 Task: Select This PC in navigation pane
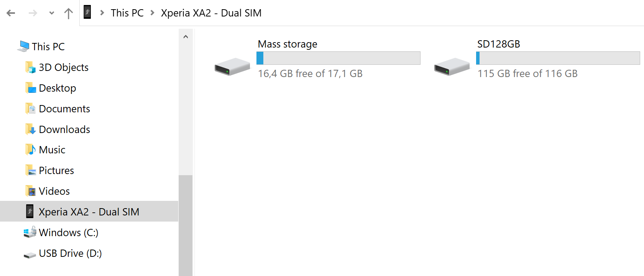[48, 47]
